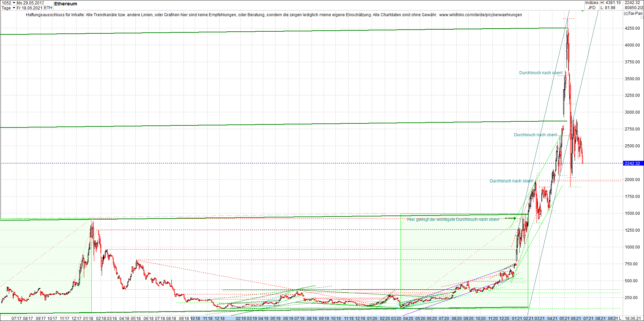This screenshot has height=321, width=644.
Task: Click the top 'Durchbruch nach oben!' label near 3500
Action: [x=541, y=73]
